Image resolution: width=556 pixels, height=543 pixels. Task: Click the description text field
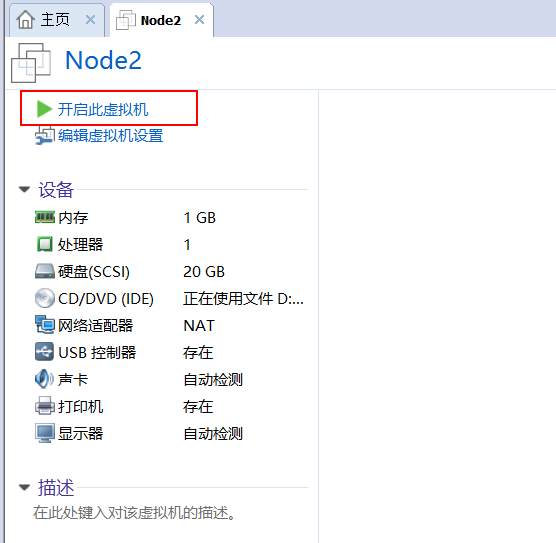[134, 513]
